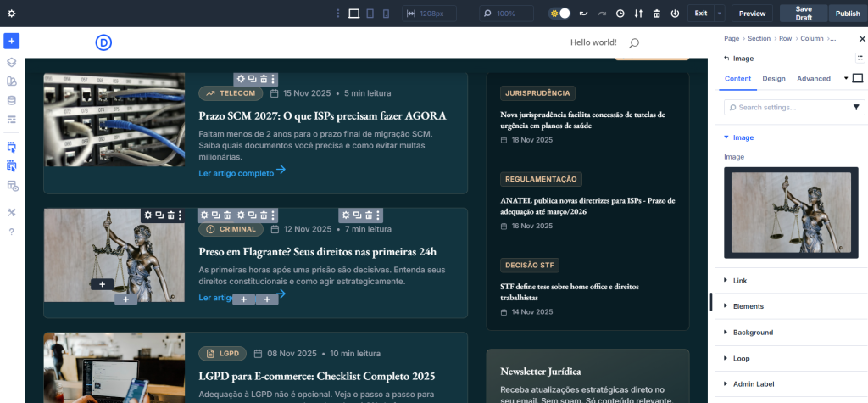This screenshot has height=403, width=868.
Task: Open the lined list icon in left sidebar
Action: (12, 119)
